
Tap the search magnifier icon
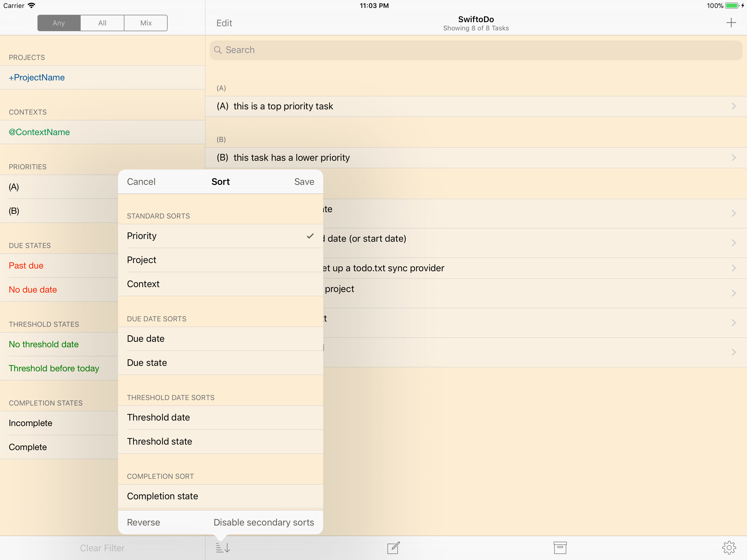coord(218,50)
